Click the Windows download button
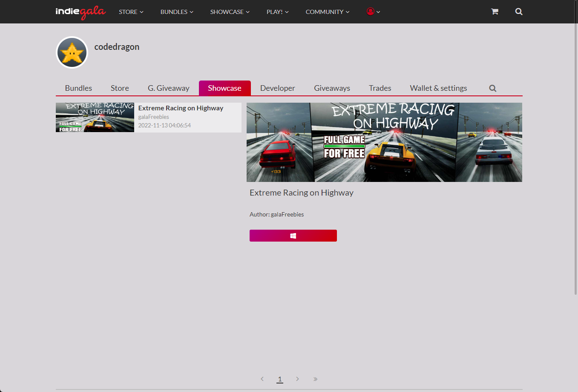 pos(293,236)
